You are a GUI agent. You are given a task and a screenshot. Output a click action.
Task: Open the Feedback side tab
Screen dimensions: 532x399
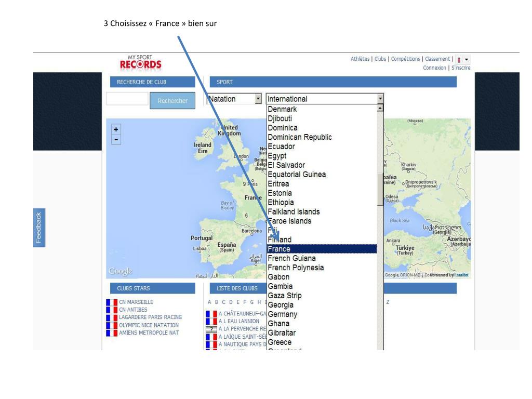coord(38,228)
